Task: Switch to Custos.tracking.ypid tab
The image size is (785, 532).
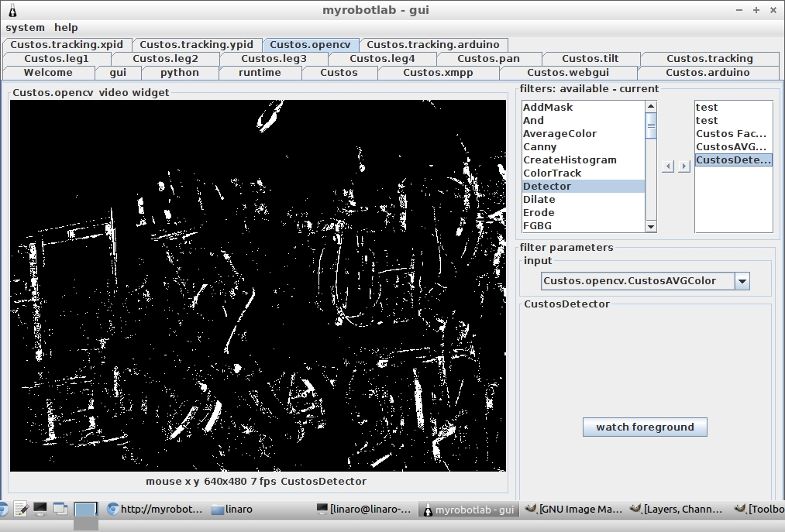Action: [196, 45]
